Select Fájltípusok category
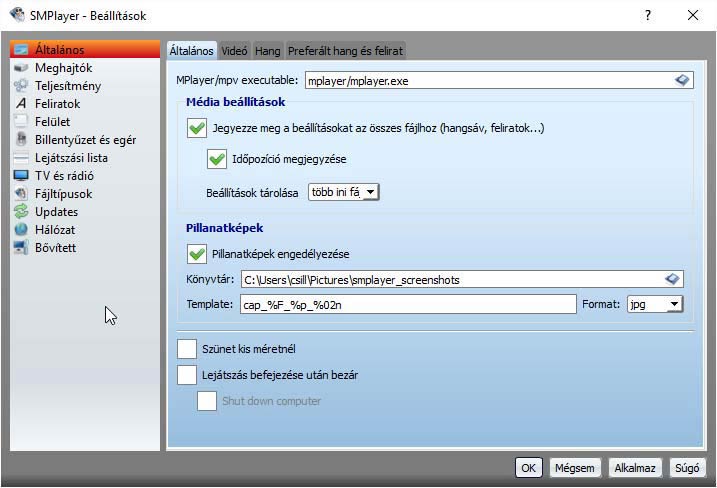This screenshot has height=488, width=717. click(85, 193)
